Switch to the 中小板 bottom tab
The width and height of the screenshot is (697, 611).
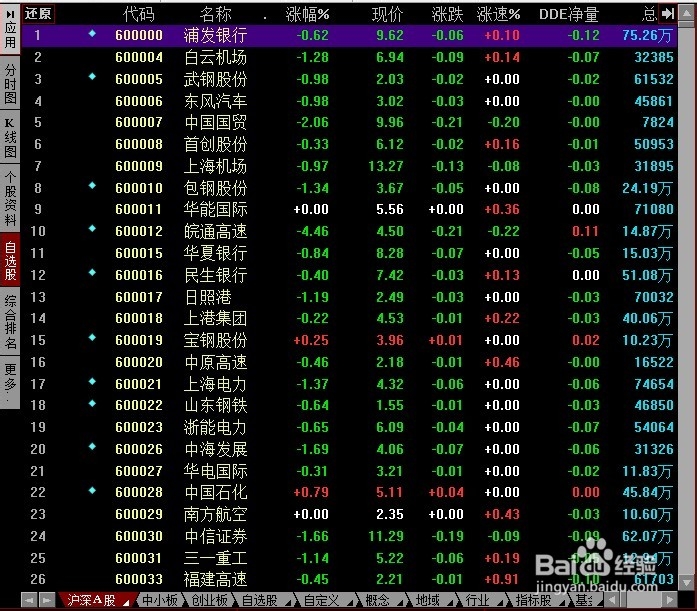(x=160, y=600)
